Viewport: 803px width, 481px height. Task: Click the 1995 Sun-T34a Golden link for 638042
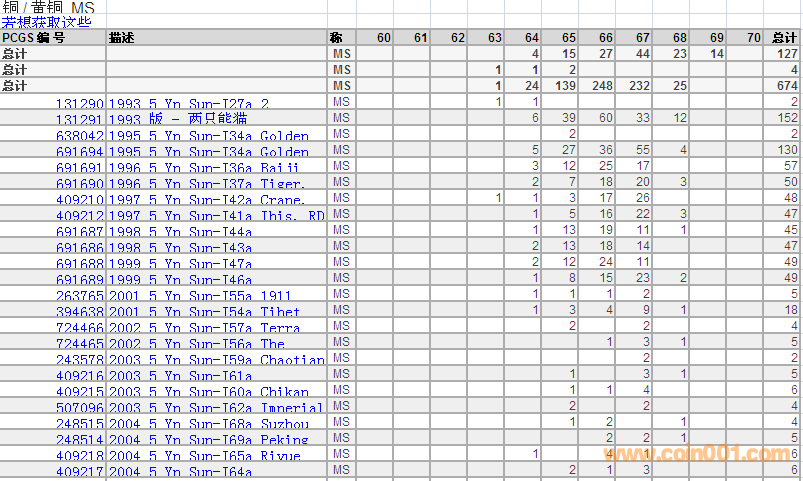click(215, 135)
